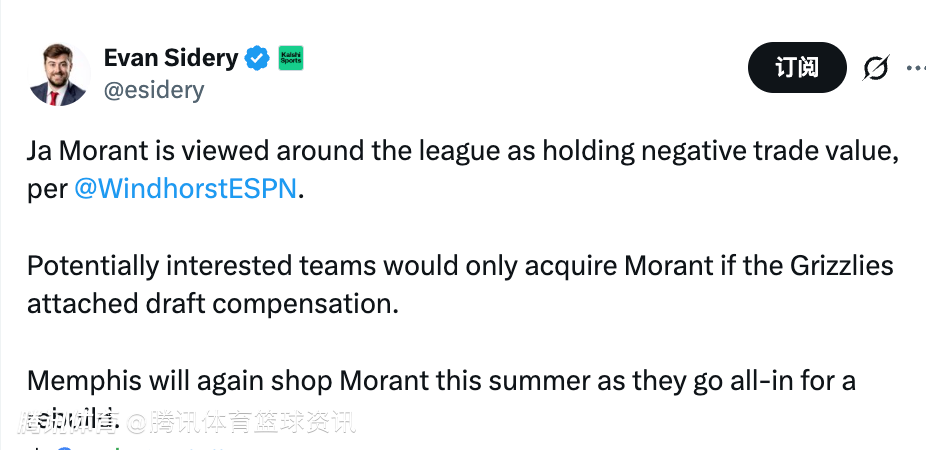Click the green Kalshi Sports affiliate badge
This screenshot has width=926, height=450.
291,58
